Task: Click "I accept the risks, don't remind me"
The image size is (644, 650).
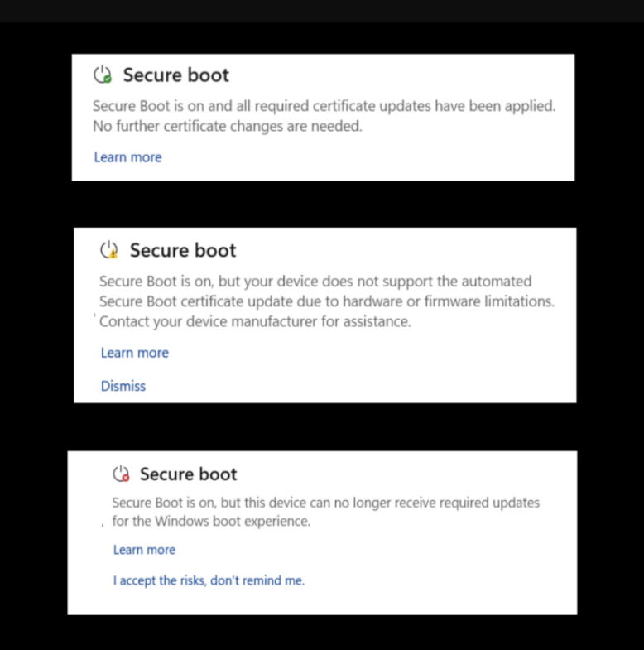Action: pos(209,580)
